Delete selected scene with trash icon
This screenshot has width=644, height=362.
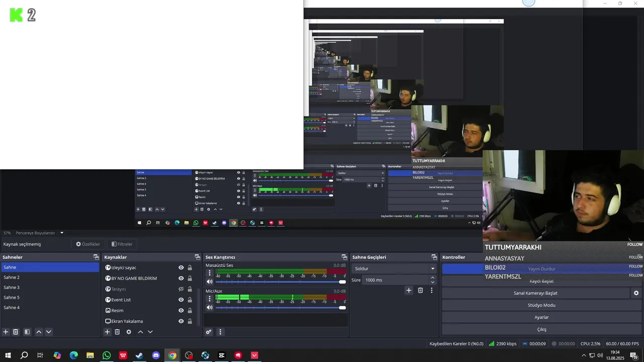coord(16,332)
